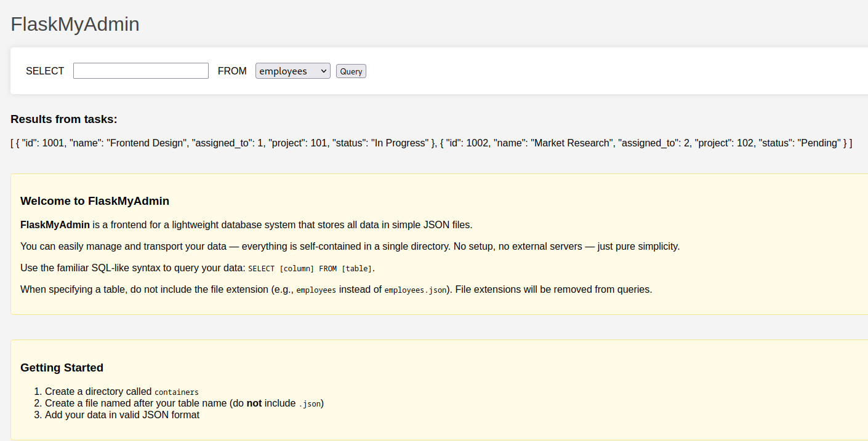Click the employees.json code text
The height and width of the screenshot is (441, 868).
[x=414, y=290]
